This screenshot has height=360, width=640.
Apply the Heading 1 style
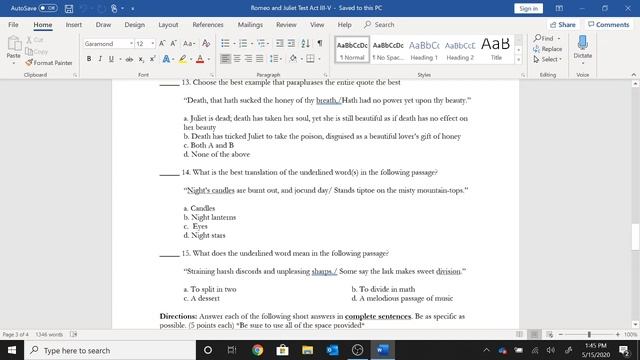(x=424, y=50)
